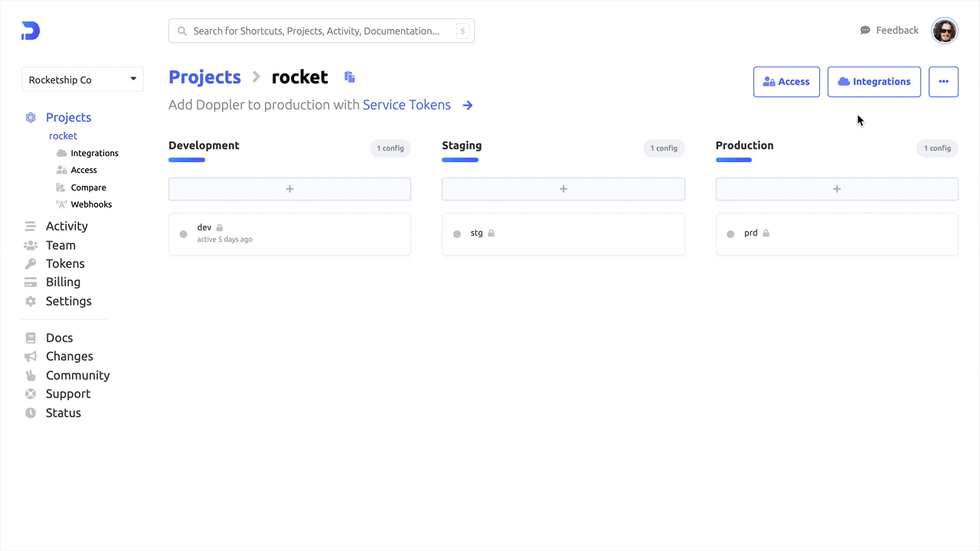Click the Activity list icon
This screenshot has height=551, width=980.
(x=31, y=226)
